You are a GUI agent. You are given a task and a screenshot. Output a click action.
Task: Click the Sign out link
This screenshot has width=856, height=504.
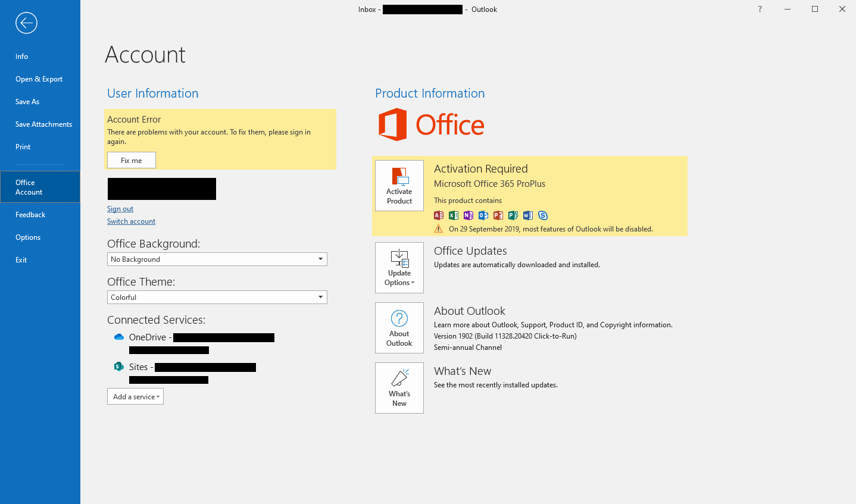pyautogui.click(x=120, y=208)
